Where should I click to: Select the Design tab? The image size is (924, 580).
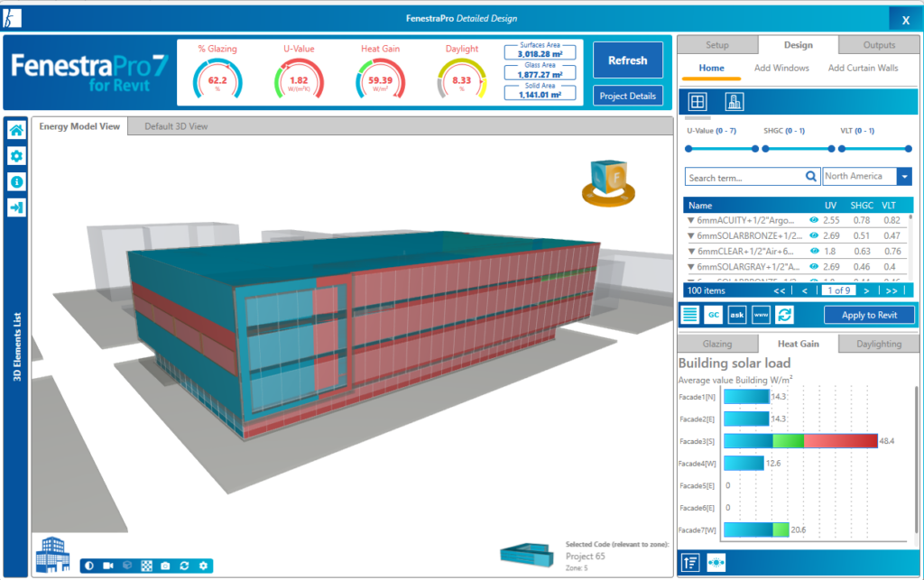(x=798, y=45)
